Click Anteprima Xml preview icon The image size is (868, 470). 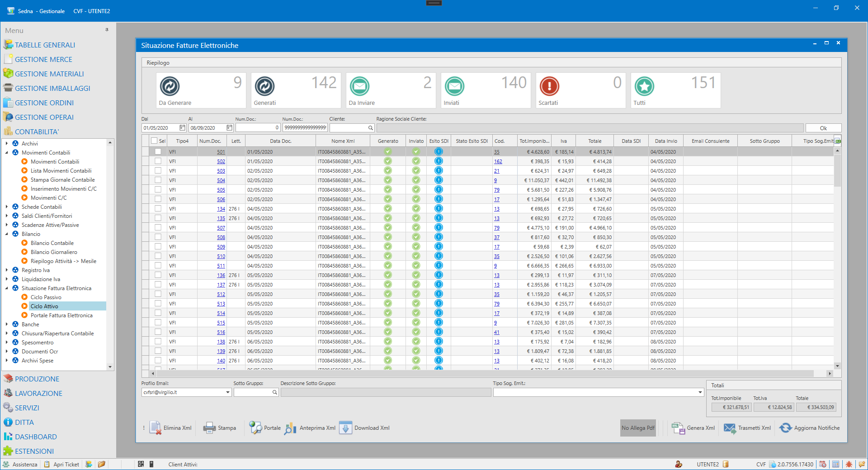pos(290,428)
